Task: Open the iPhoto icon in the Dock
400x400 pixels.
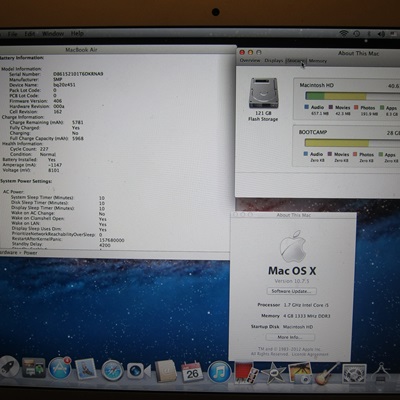Action: pyautogui.click(x=300, y=373)
